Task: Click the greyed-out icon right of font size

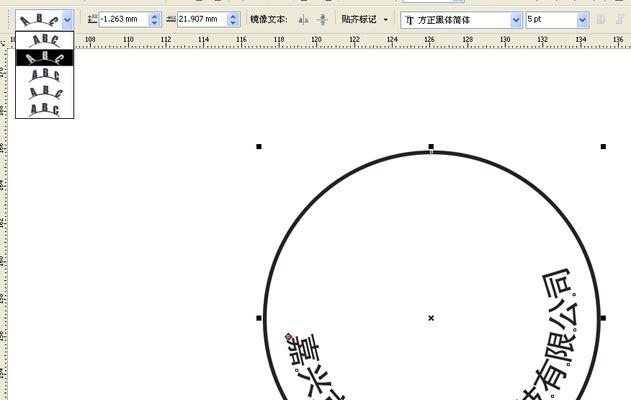Action: pos(601,19)
